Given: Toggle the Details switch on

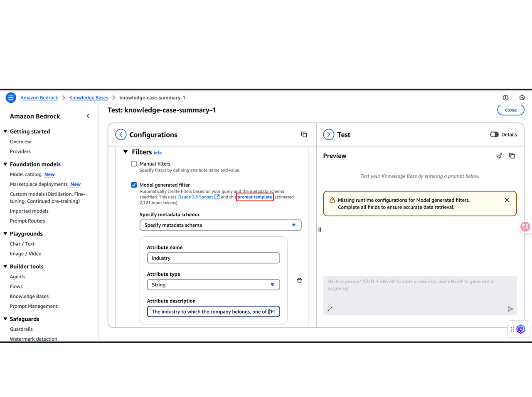Looking at the screenshot, I should 494,135.
